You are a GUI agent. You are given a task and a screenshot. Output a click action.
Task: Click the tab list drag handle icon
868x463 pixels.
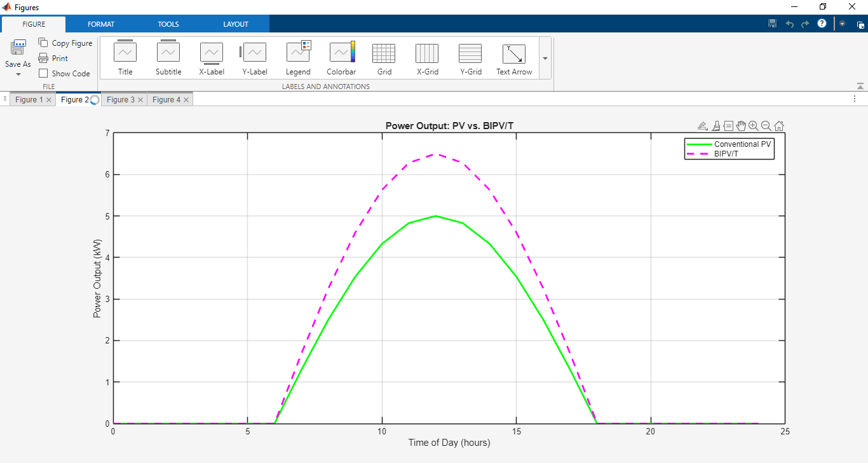(x=5, y=99)
